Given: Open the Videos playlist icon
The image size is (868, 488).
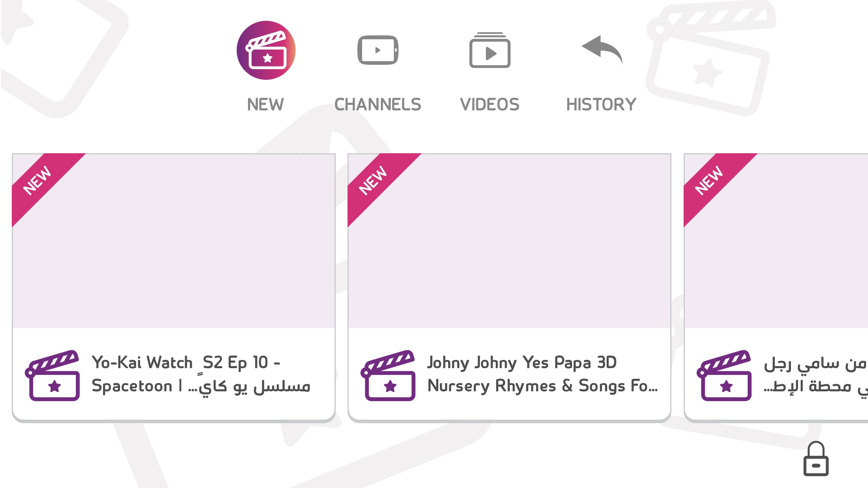Looking at the screenshot, I should coord(490,50).
